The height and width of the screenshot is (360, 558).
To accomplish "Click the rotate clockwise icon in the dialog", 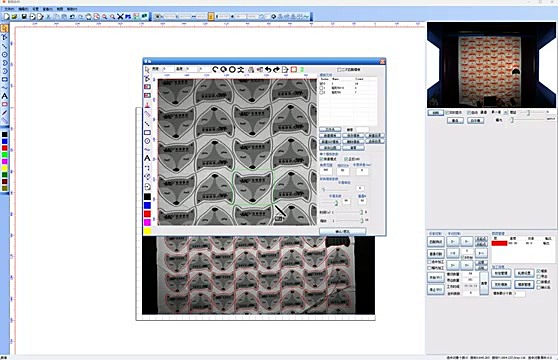I will (x=223, y=69).
